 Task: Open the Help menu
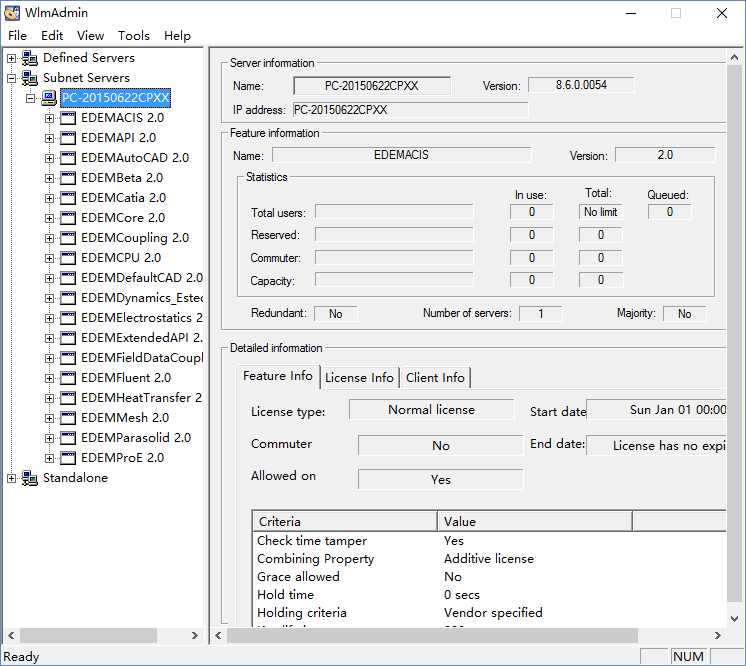[177, 36]
